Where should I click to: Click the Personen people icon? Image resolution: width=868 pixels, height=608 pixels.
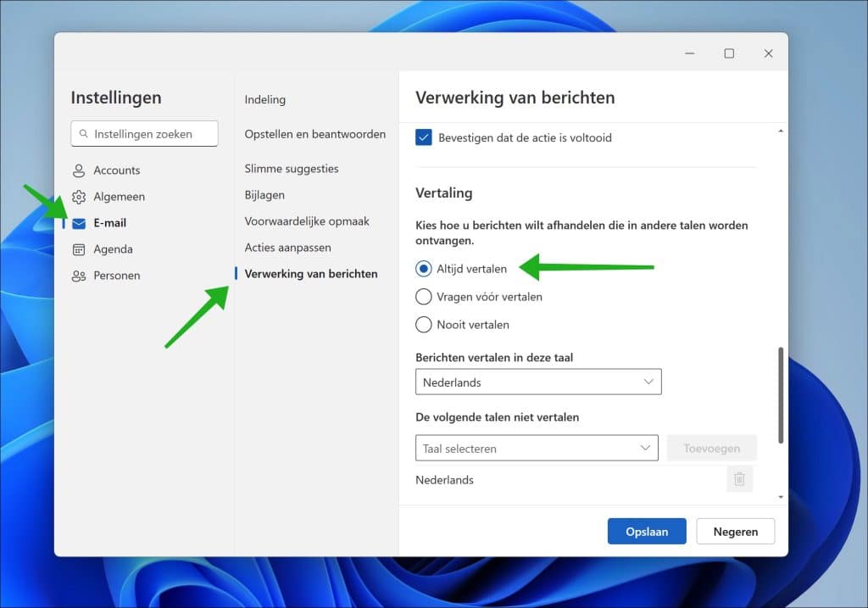coord(79,276)
